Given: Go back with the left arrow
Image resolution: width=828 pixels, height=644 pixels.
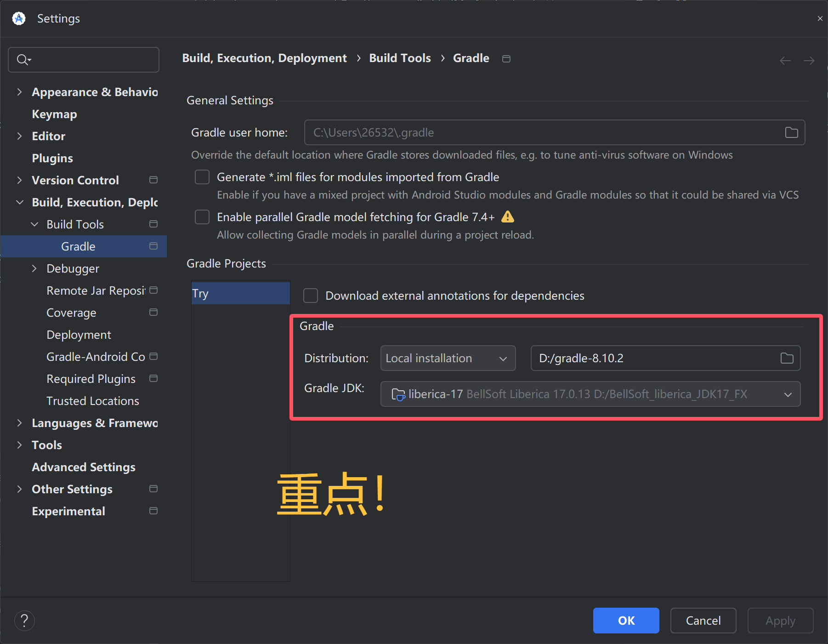Looking at the screenshot, I should click(x=785, y=60).
